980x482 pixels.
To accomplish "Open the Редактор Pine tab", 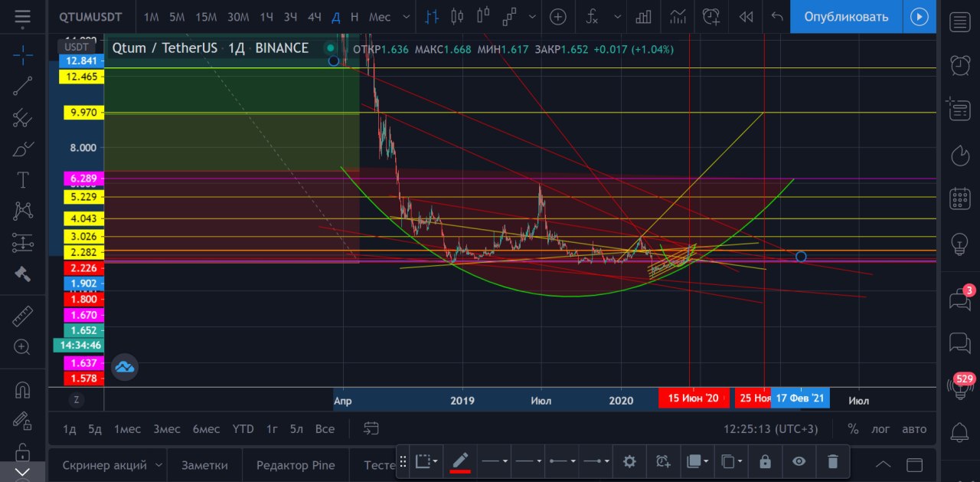I will pos(296,465).
